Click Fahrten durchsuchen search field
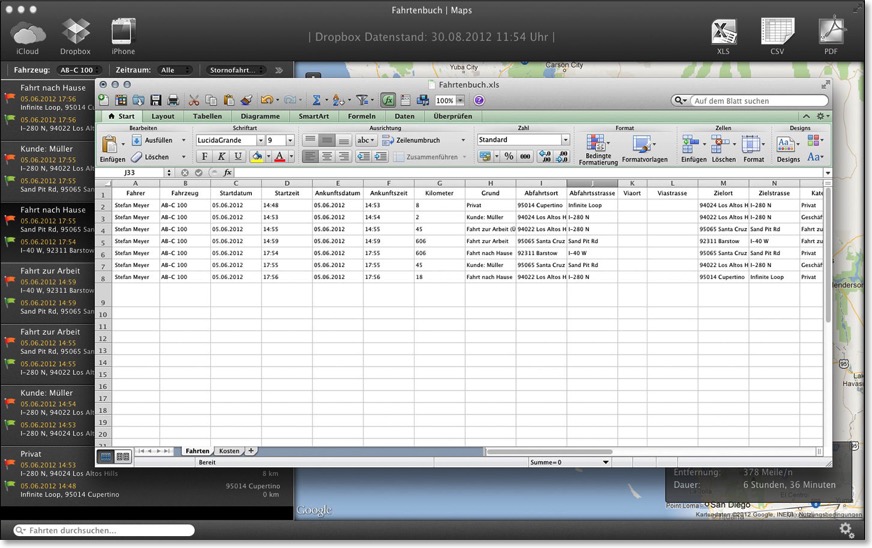This screenshot has height=548, width=872. 104,530
